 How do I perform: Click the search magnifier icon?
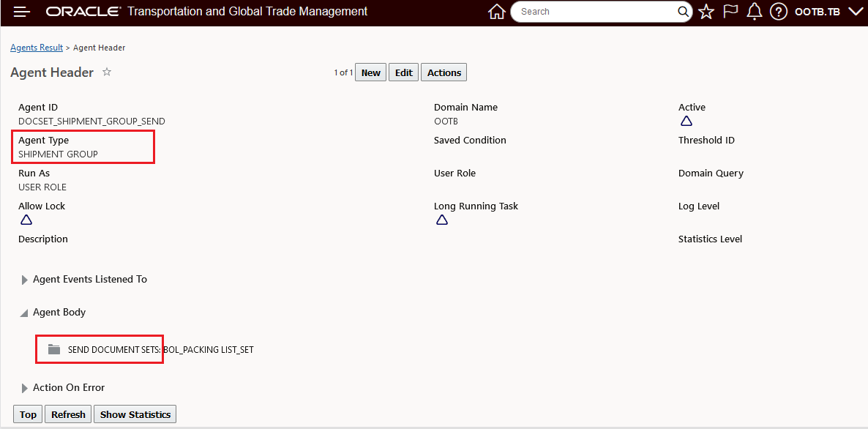pyautogui.click(x=683, y=12)
